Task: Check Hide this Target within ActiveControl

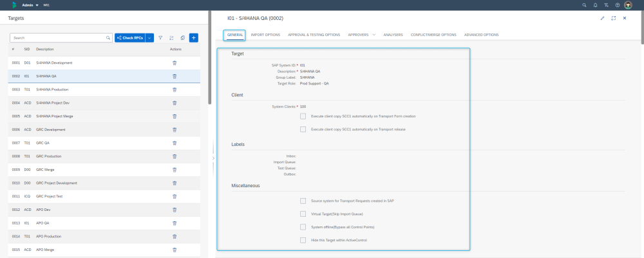Action: (303, 240)
